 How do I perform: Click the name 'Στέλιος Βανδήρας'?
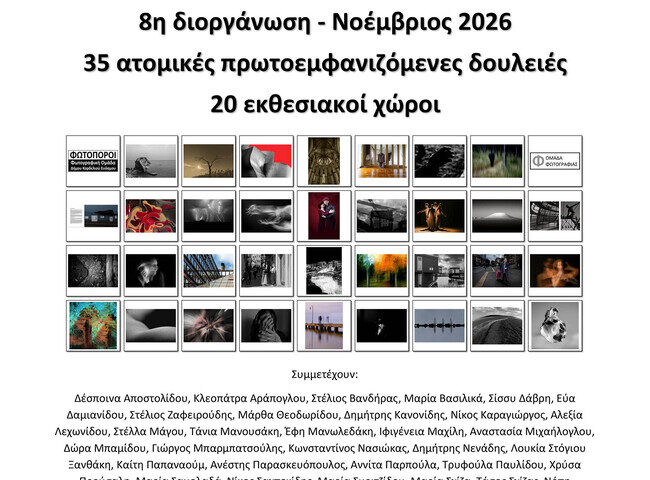354,398
